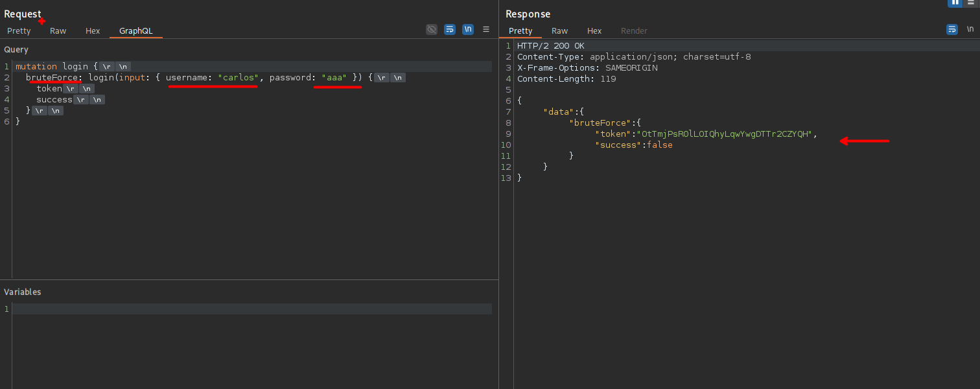Toggle non-printable characters in Request editor

[468, 30]
